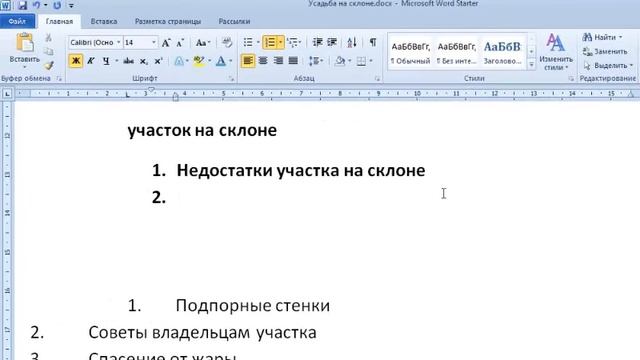Apply subscript formatting
Screen dimensions: 640x360
(143, 61)
